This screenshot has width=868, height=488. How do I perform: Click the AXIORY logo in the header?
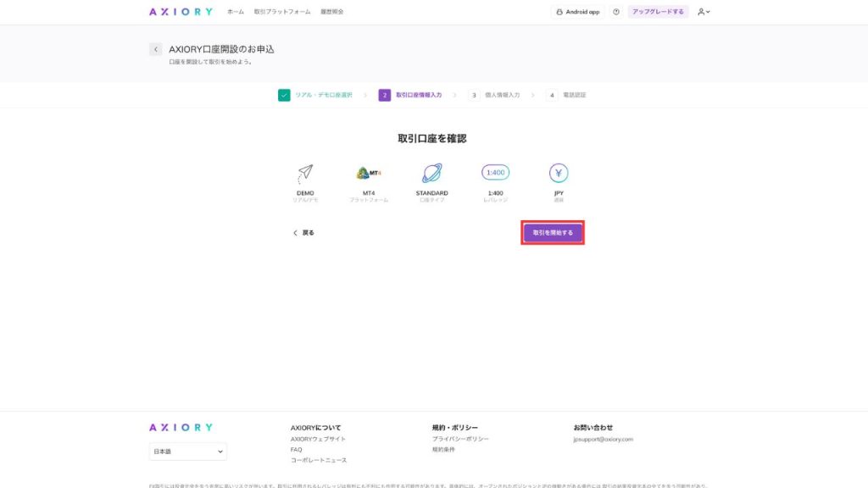click(x=181, y=12)
